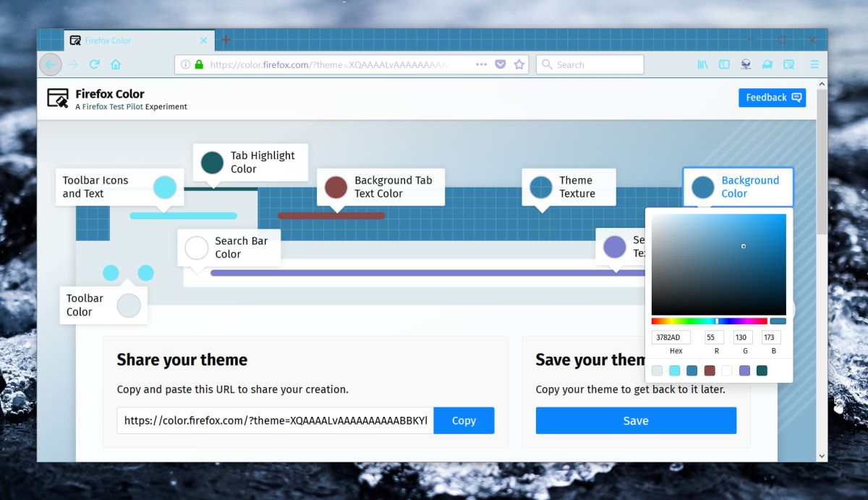
Task: Click the green padlock security icon
Action: (199, 64)
